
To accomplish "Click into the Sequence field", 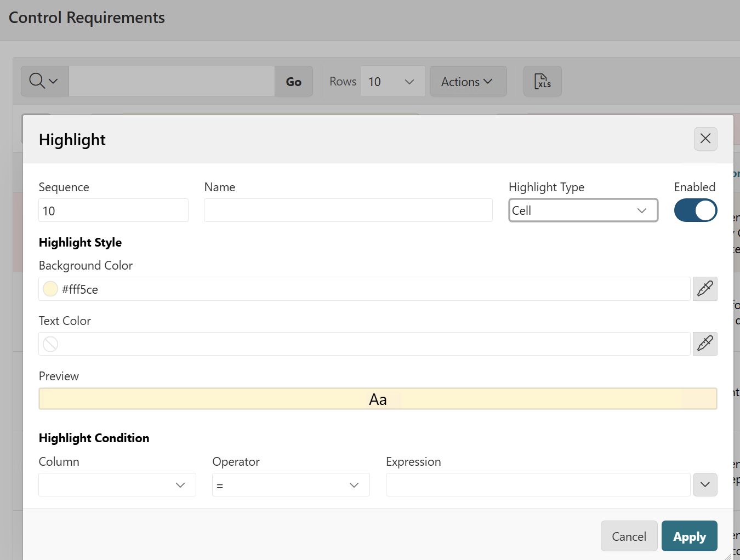I will [x=113, y=210].
